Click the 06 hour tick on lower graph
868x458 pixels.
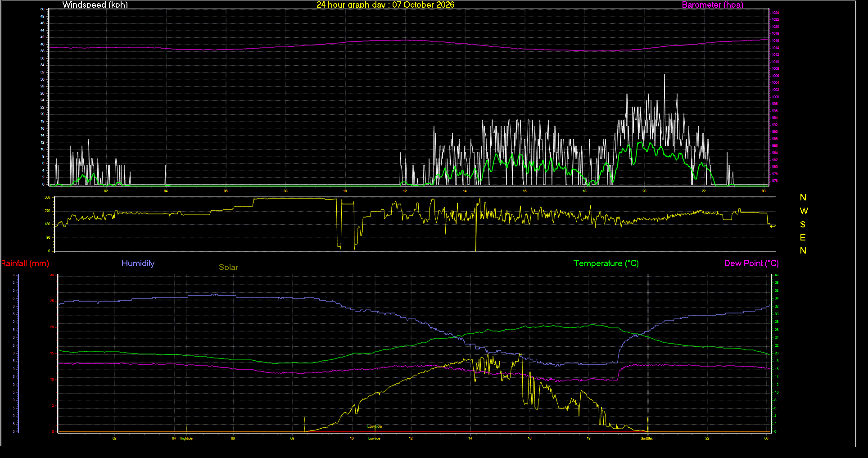[233, 438]
